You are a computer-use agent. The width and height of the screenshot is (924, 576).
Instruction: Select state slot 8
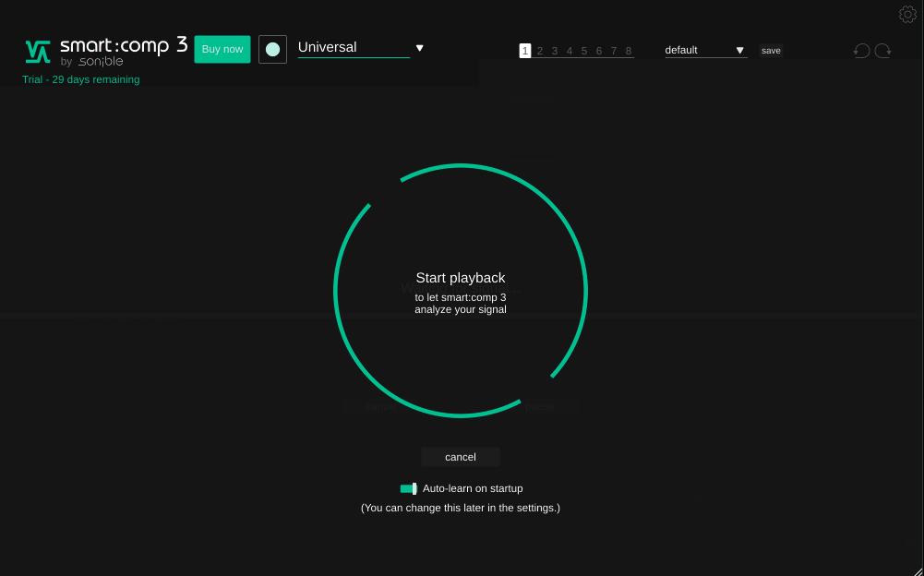[629, 51]
